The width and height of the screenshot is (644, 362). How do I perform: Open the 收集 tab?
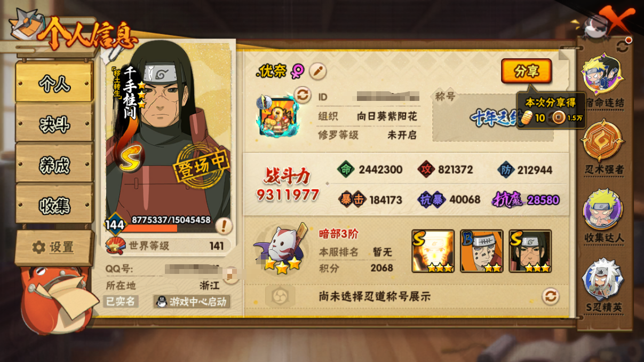54,204
